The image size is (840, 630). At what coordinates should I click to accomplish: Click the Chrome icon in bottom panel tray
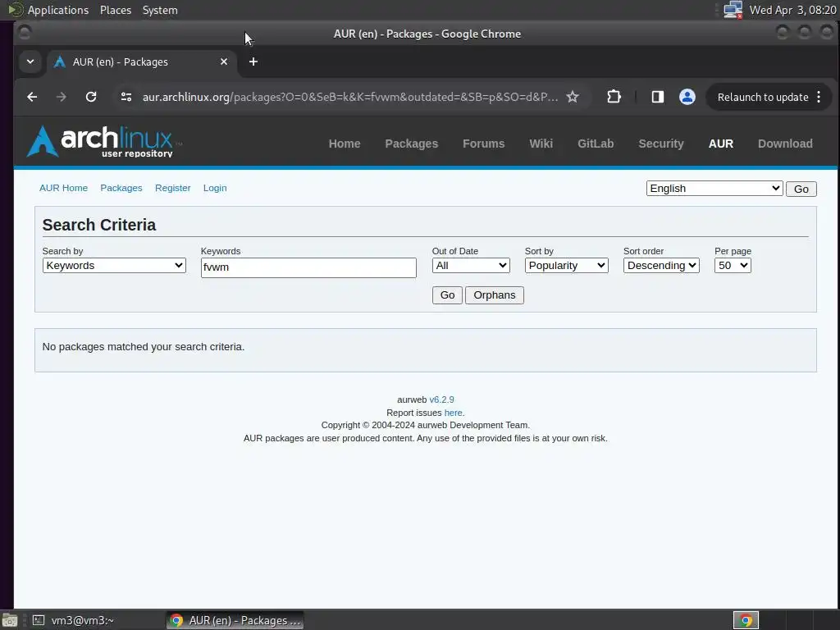746,620
